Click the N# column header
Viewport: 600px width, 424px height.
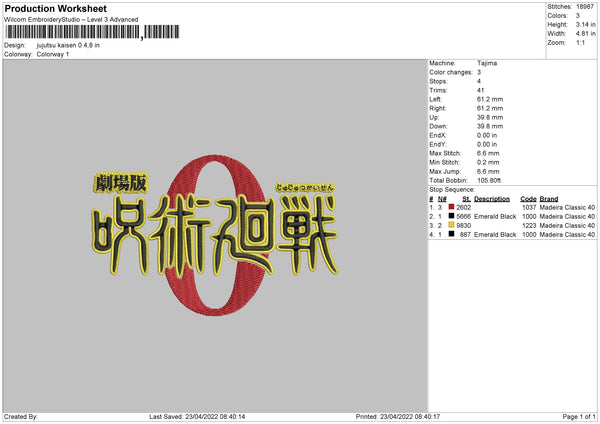(x=442, y=199)
